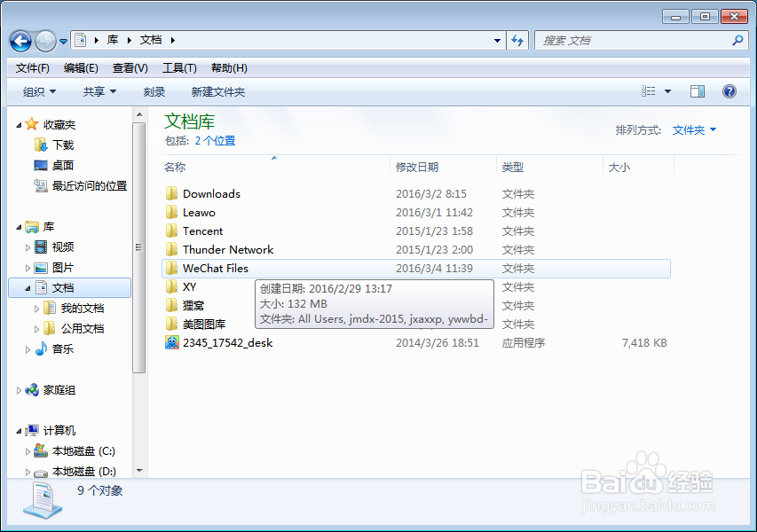Click the search magnifier icon
The image size is (757, 532).
737,41
